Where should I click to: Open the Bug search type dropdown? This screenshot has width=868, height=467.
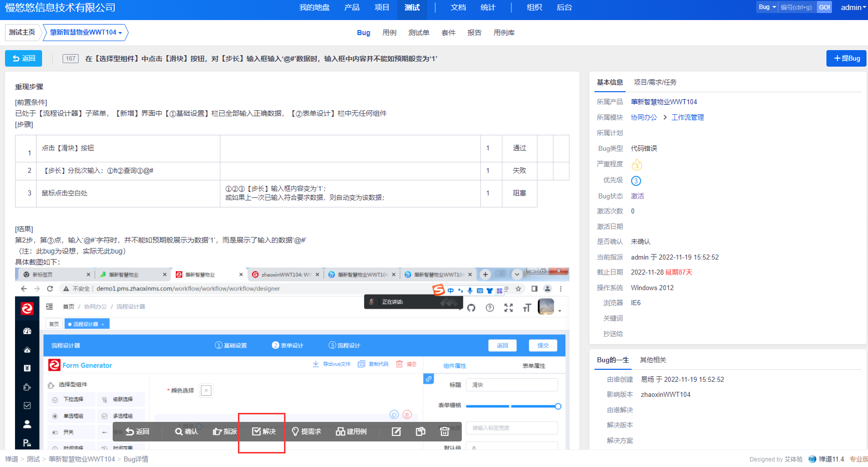point(767,7)
